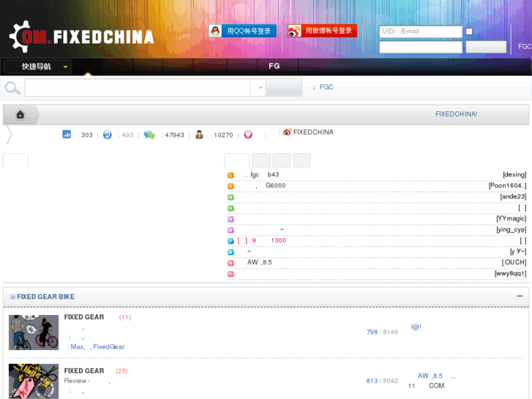
Task: Click the 813 / 8042 post count
Action: [382, 381]
